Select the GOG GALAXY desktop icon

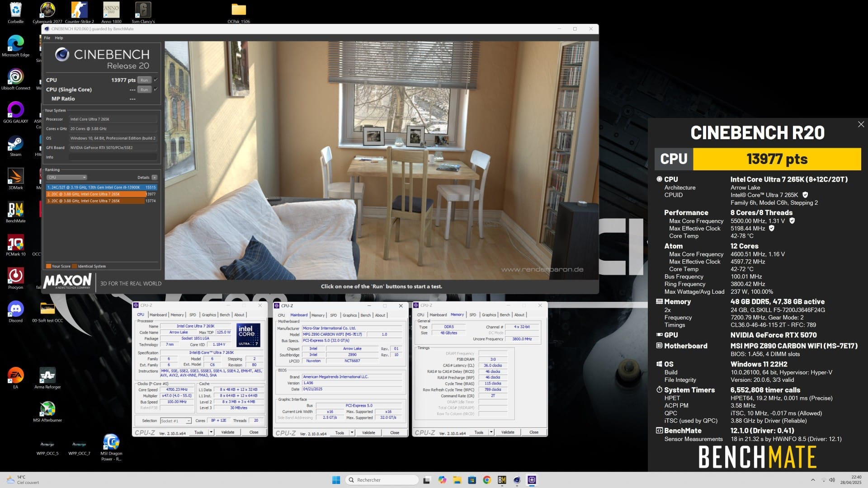pos(15,112)
